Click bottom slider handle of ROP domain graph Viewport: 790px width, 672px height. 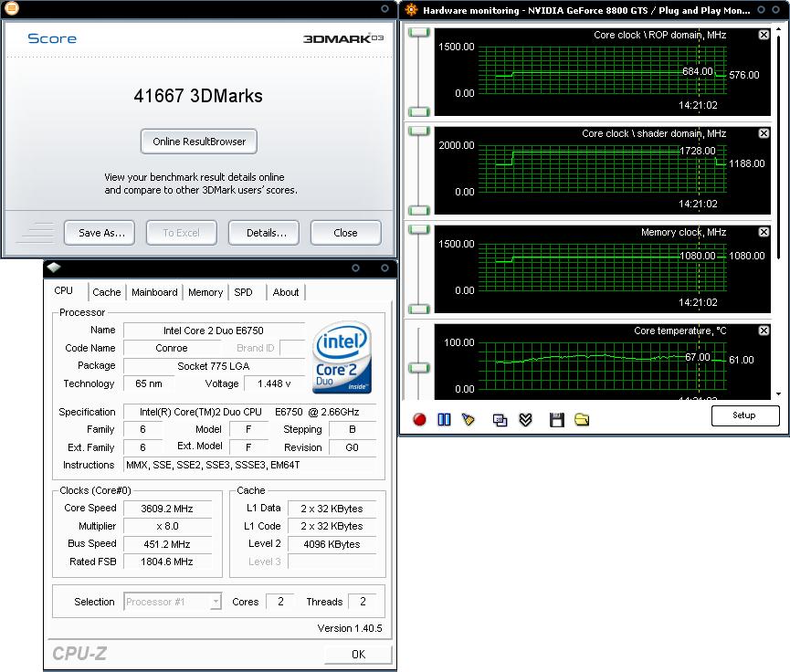[x=418, y=111]
